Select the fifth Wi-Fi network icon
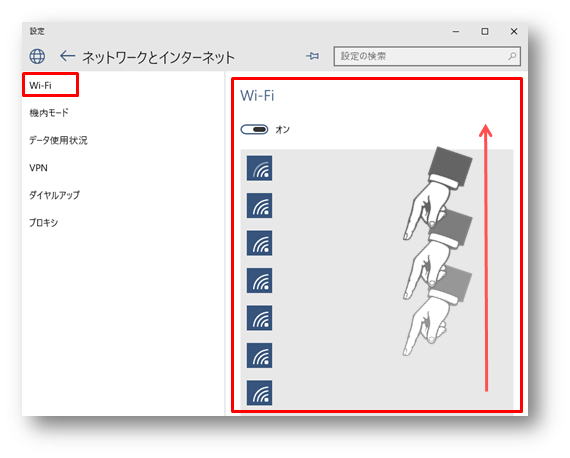This screenshot has width=570, height=458. pyautogui.click(x=259, y=318)
